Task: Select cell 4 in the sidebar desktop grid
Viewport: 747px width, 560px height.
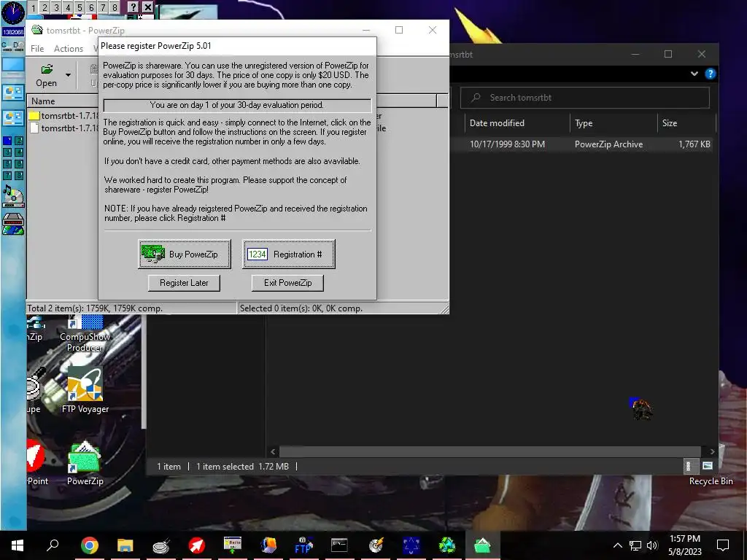Action: point(19,152)
